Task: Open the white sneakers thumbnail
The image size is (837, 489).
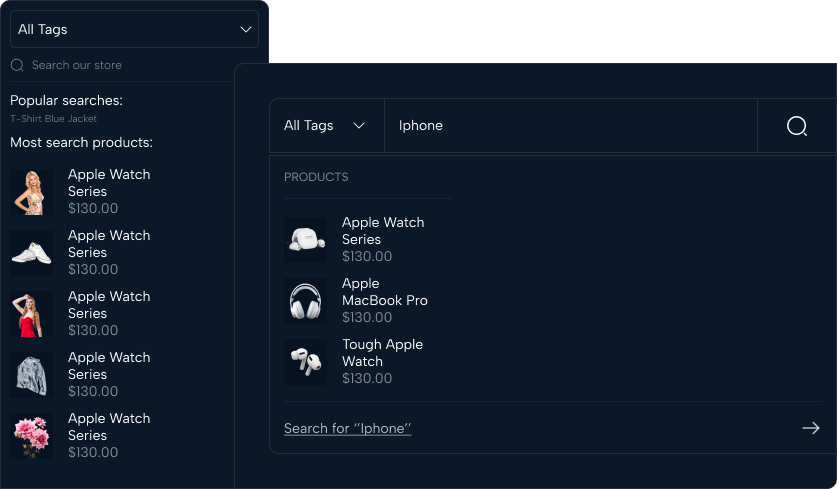Action: [31, 253]
